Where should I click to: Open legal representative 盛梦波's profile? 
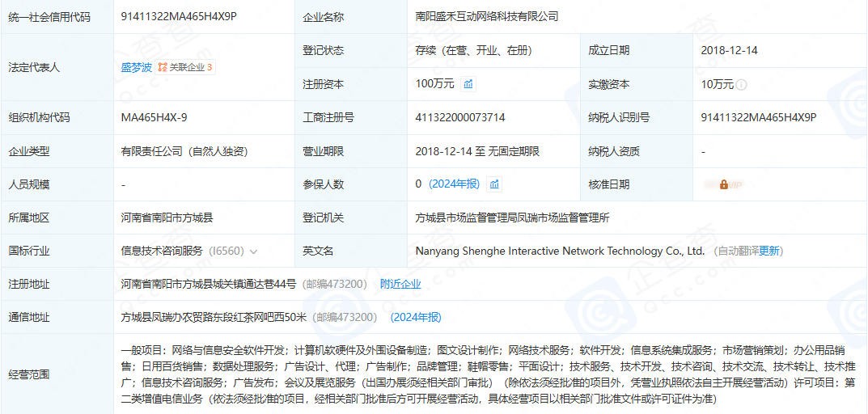pyautogui.click(x=137, y=67)
